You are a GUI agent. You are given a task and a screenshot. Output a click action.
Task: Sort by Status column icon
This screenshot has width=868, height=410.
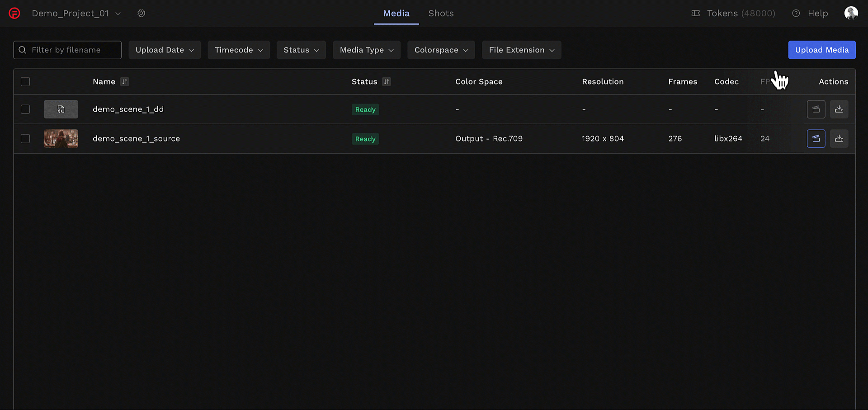coord(386,82)
